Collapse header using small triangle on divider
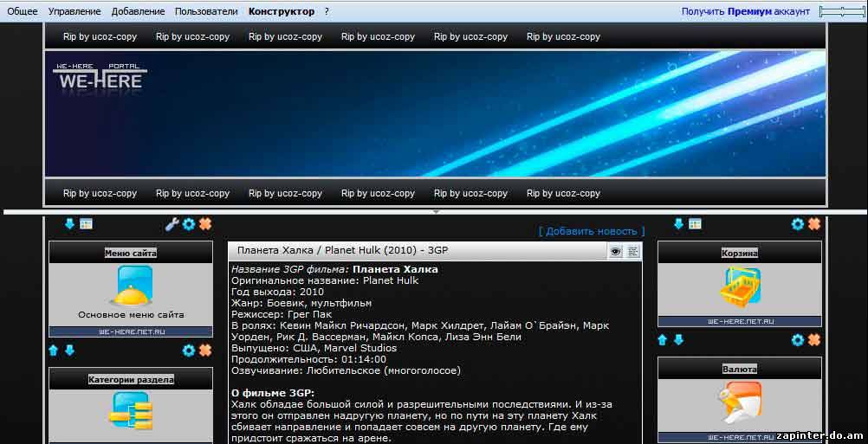The image size is (868, 444). pos(437,212)
